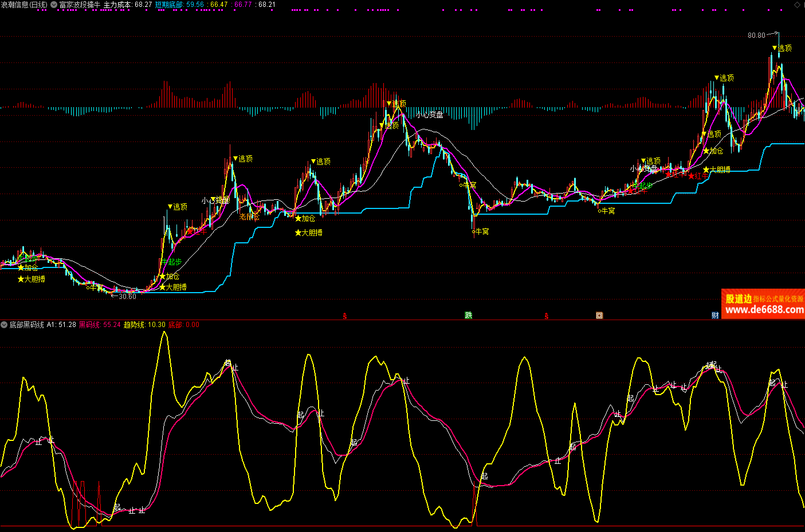Screen dimensions: 805x532
Task: Click the 趋势线 value in lower panel
Action: [144, 325]
